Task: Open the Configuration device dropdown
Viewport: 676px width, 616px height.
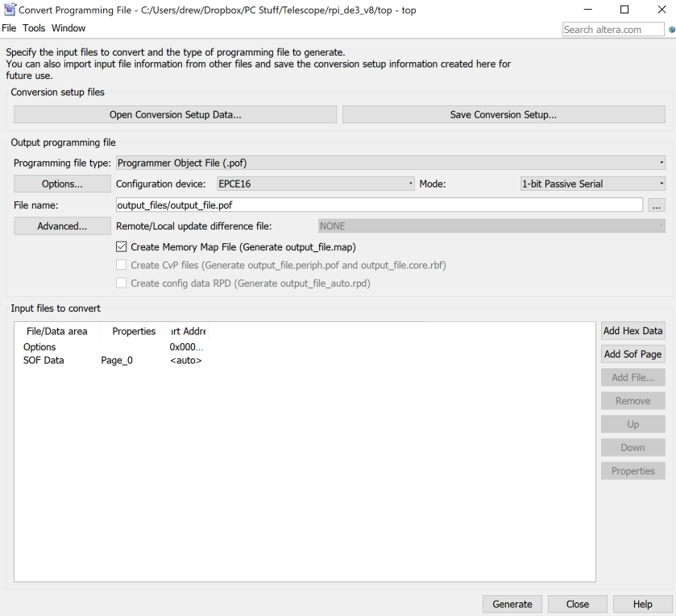Action: pyautogui.click(x=316, y=184)
